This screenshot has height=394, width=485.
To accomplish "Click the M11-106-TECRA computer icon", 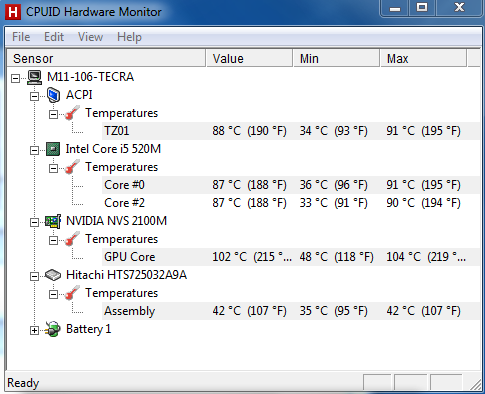I will pos(34,77).
